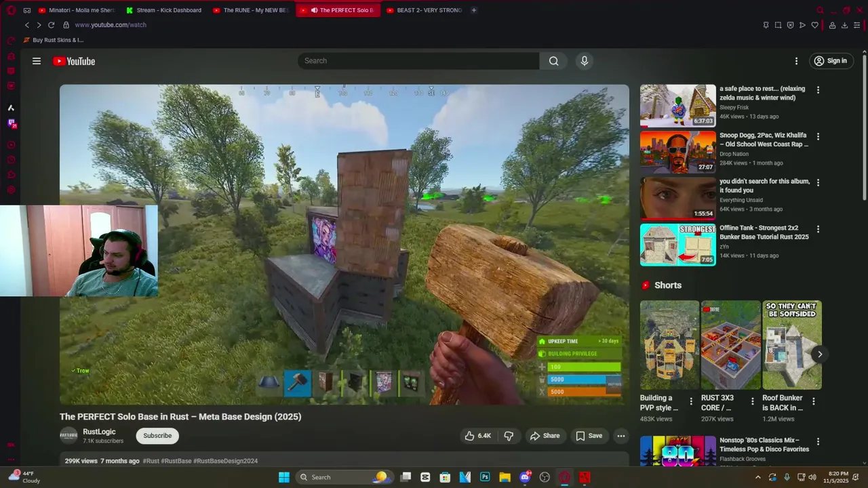Open RustLogic channel name link

(99, 432)
